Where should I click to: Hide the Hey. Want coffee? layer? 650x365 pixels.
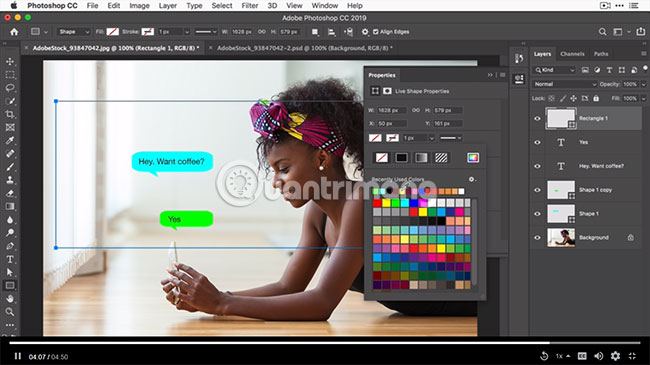tap(537, 166)
